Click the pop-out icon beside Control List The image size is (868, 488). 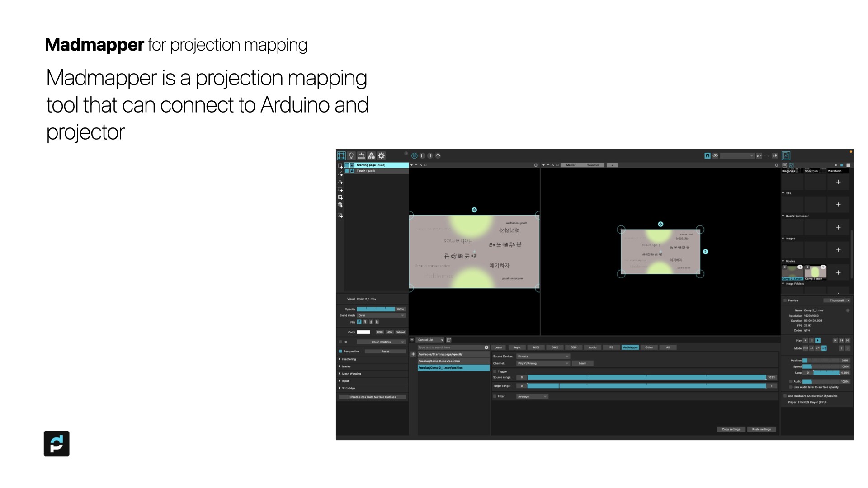(449, 340)
